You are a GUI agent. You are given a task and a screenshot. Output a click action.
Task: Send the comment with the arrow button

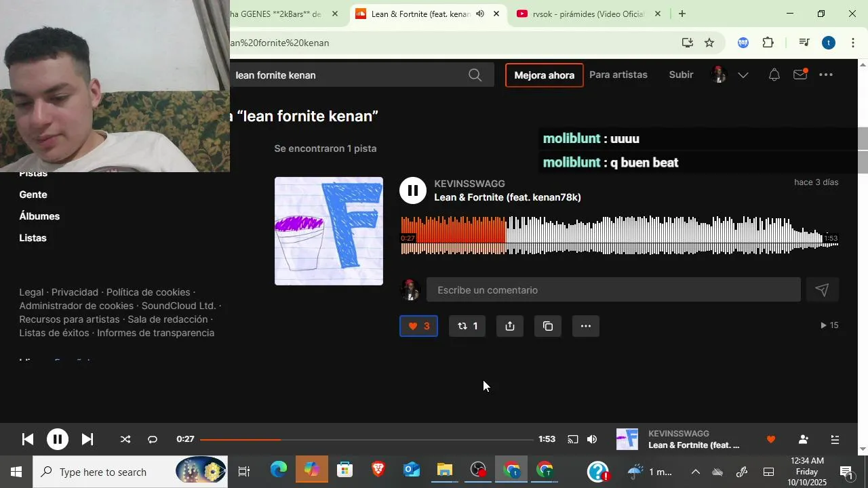pyautogui.click(x=822, y=290)
